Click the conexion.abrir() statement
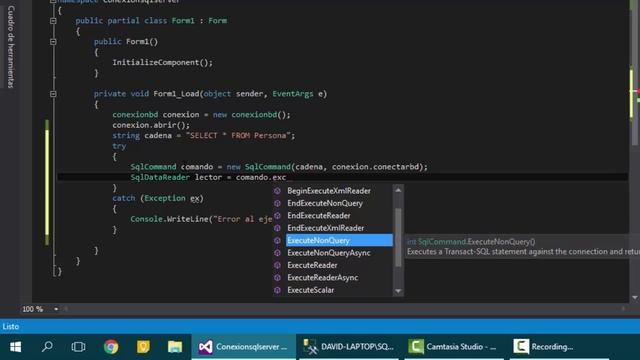 pyautogui.click(x=151, y=125)
